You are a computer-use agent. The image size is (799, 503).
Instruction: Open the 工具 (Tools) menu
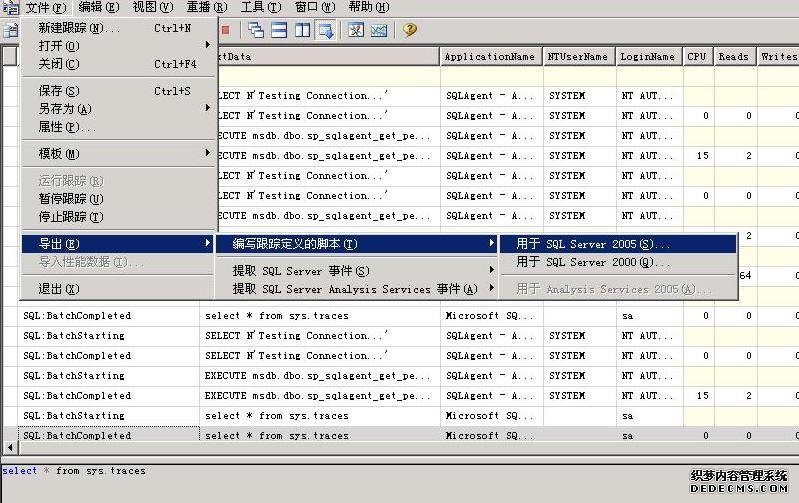259,7
